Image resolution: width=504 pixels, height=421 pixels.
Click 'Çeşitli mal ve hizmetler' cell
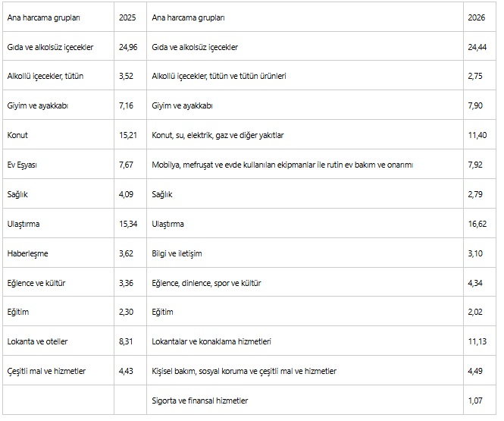(x=47, y=371)
